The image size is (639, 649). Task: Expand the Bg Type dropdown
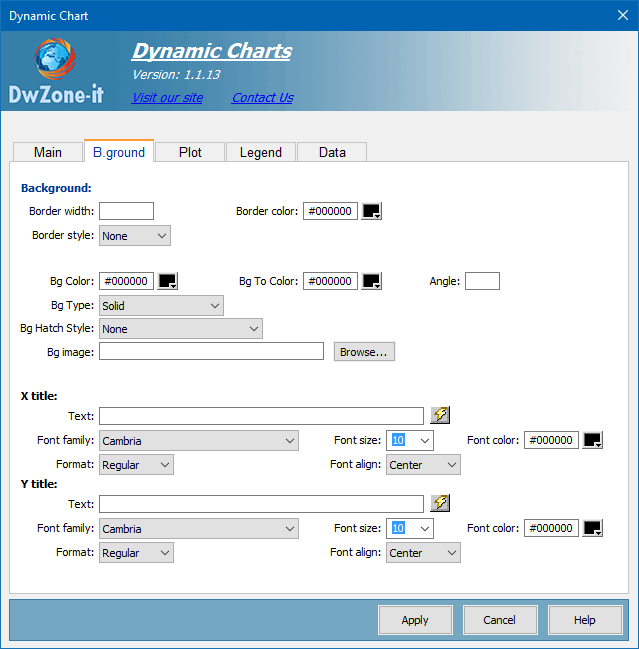tap(161, 306)
